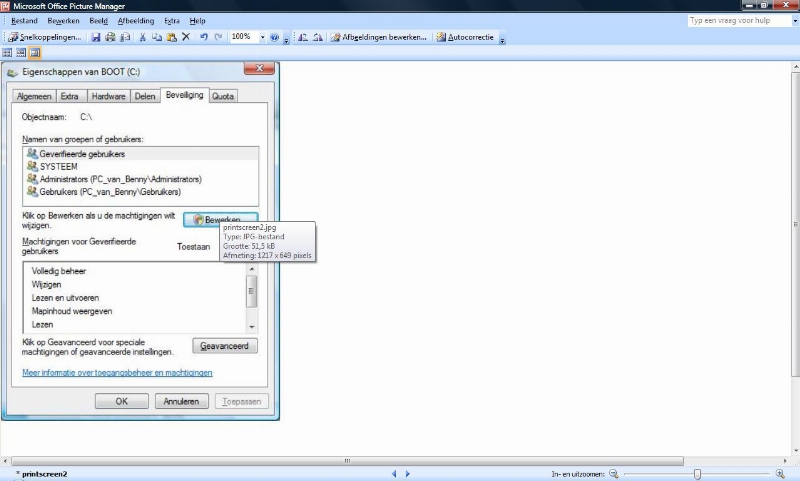Click the Cut scissors icon
Viewport: 800px width, 481px height.
click(x=143, y=37)
